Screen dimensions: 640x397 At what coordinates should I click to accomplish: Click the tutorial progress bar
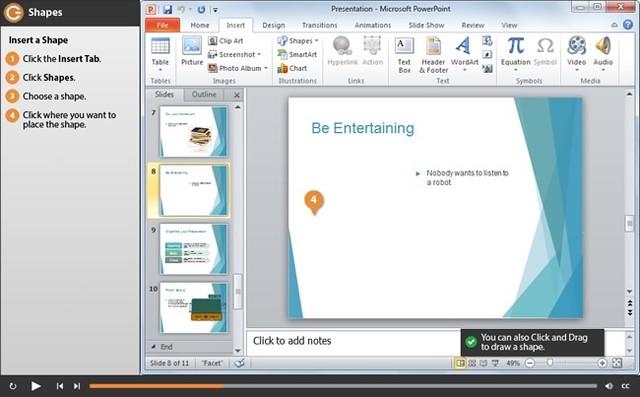pyautogui.click(x=343, y=386)
